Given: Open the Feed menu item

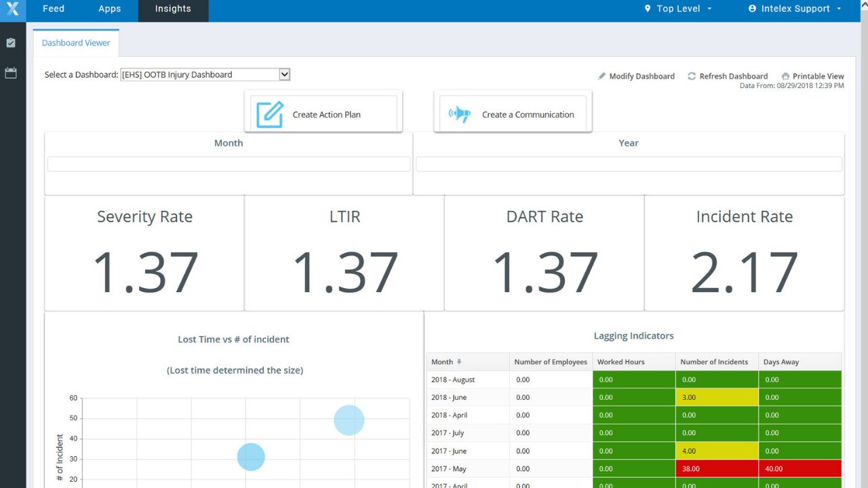Looking at the screenshot, I should coord(53,8).
